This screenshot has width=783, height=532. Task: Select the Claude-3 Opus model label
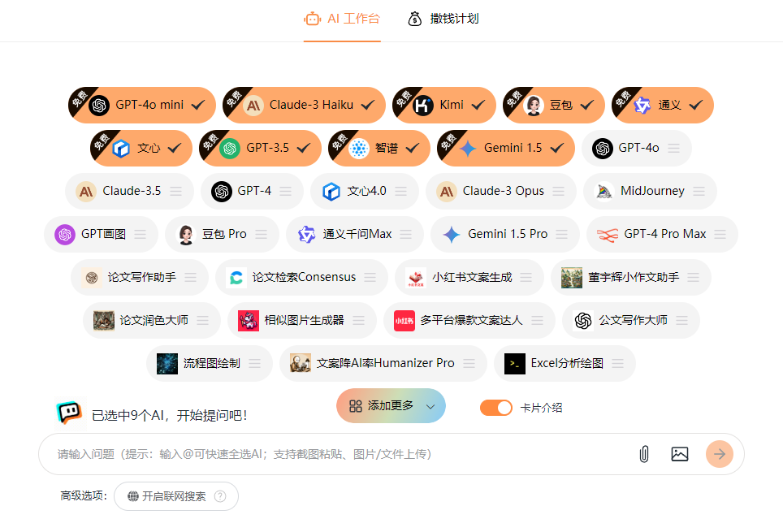(504, 192)
